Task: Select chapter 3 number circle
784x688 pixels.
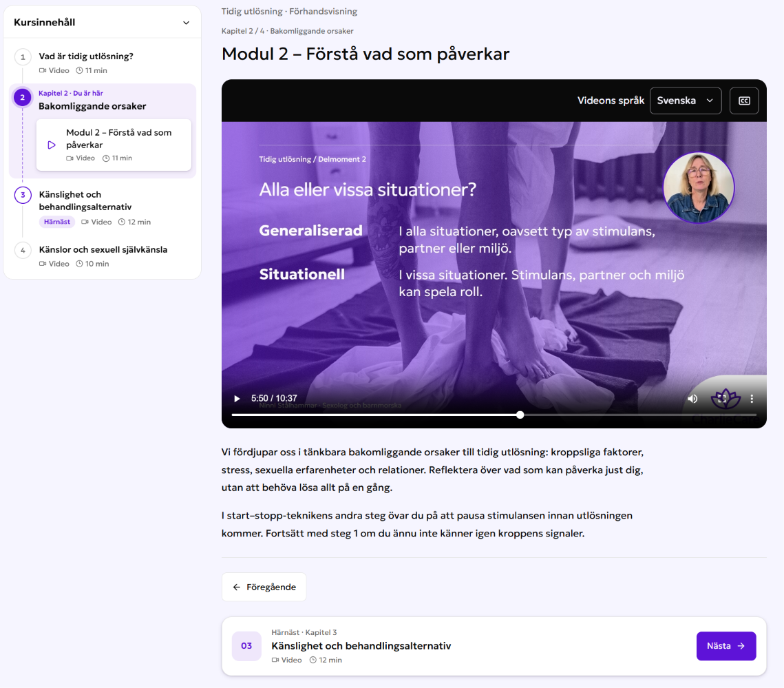Action: [x=23, y=195]
